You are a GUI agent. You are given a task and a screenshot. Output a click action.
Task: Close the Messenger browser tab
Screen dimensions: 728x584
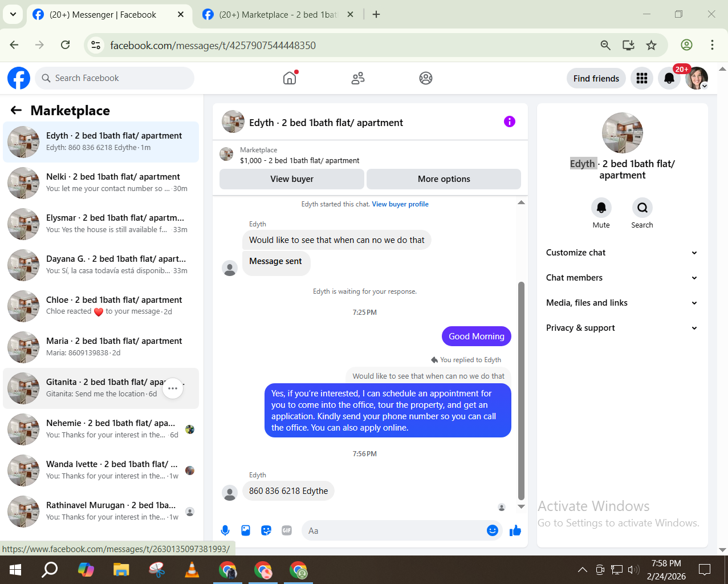pos(181,15)
